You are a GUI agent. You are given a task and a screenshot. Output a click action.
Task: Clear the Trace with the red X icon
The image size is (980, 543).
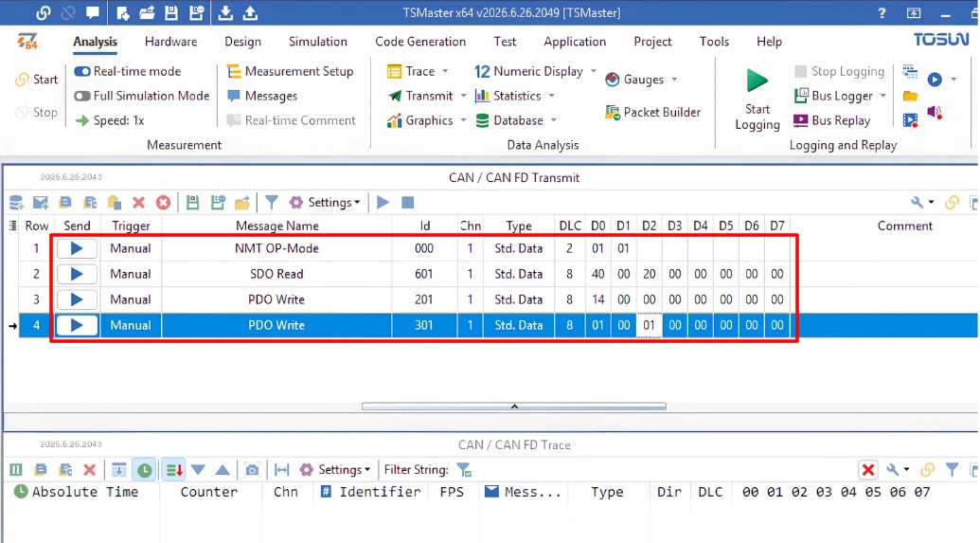89,470
